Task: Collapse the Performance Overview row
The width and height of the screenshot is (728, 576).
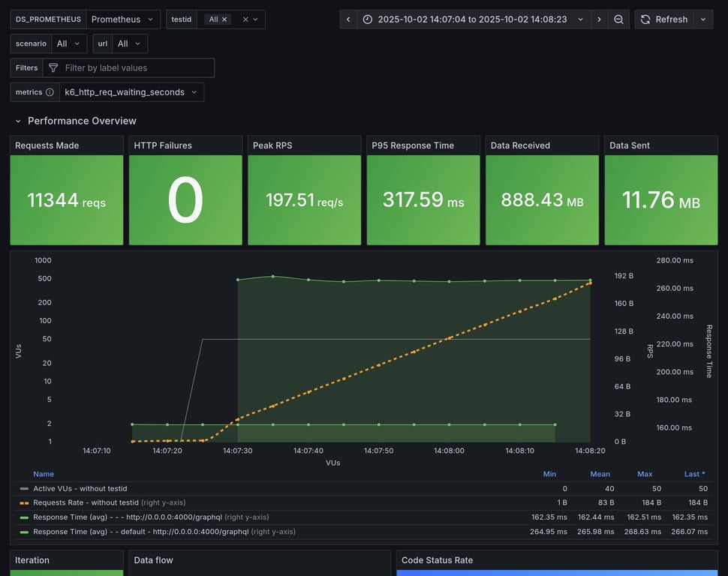Action: click(x=18, y=121)
